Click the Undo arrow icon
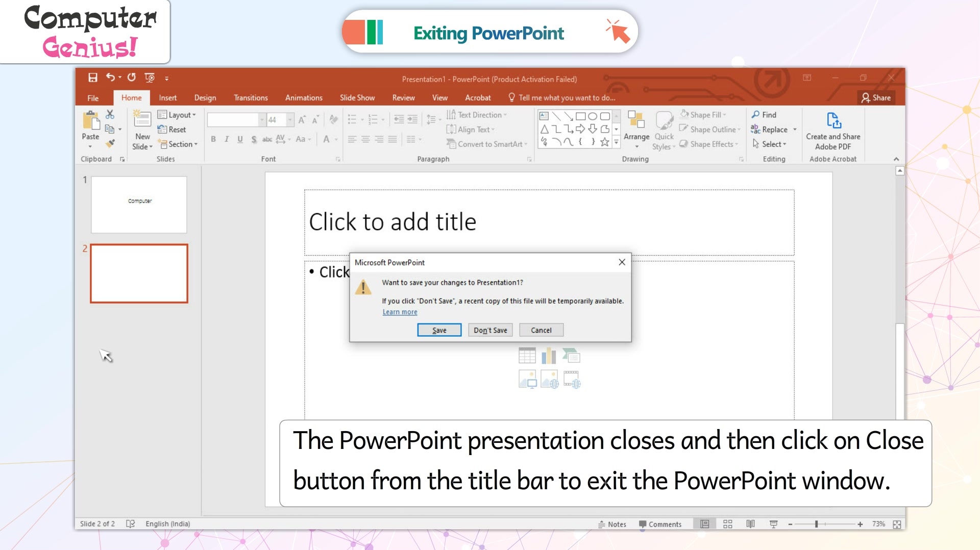Screen dimensions: 980x550 [x=110, y=77]
